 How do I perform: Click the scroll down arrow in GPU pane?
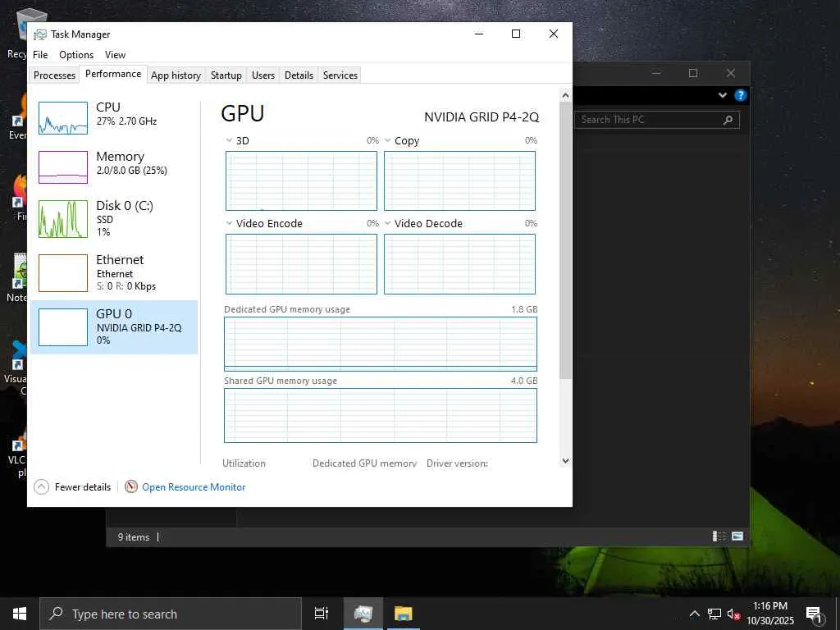tap(565, 461)
